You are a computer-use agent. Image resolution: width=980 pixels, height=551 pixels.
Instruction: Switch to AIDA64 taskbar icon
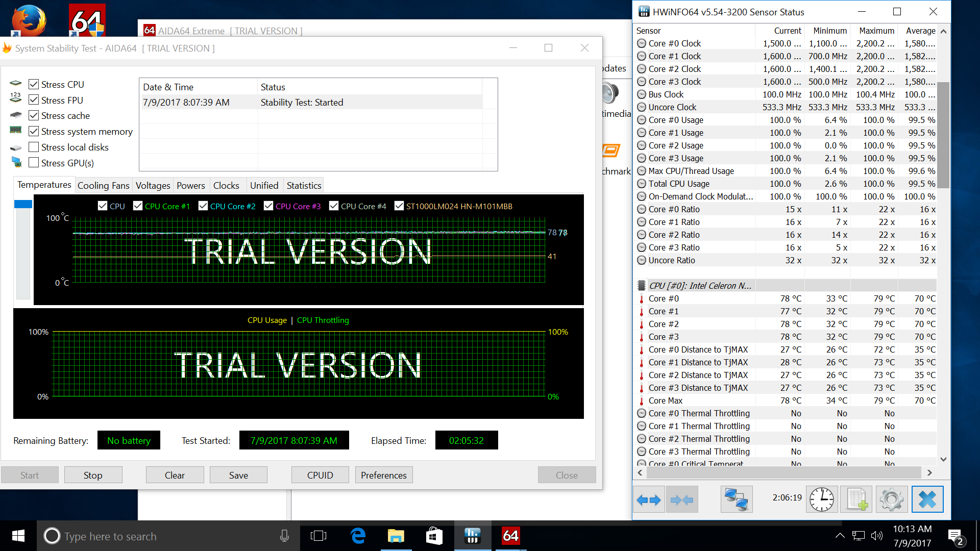point(511,536)
